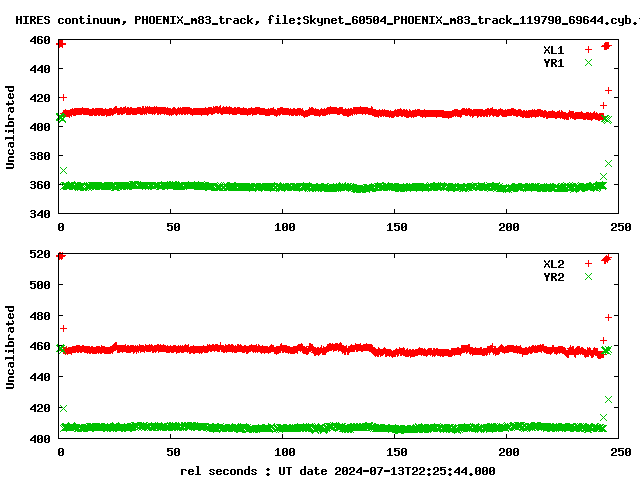
Task: Click the Uncalibrated axis label of XL1 plot
Action: [10, 127]
